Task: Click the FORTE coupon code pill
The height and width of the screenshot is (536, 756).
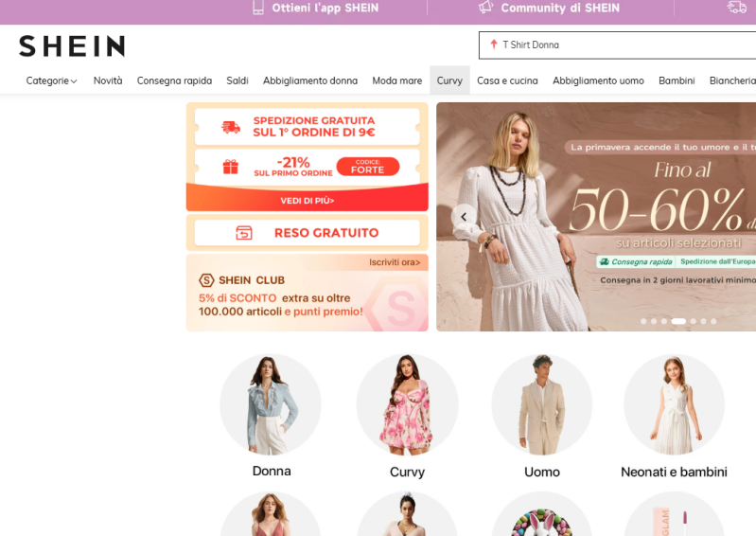Action: point(368,167)
